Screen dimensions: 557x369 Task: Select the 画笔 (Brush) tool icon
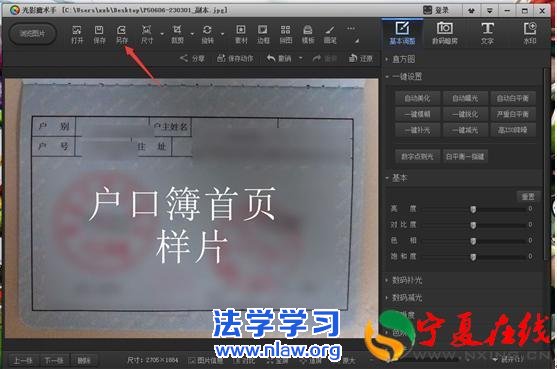click(x=330, y=34)
